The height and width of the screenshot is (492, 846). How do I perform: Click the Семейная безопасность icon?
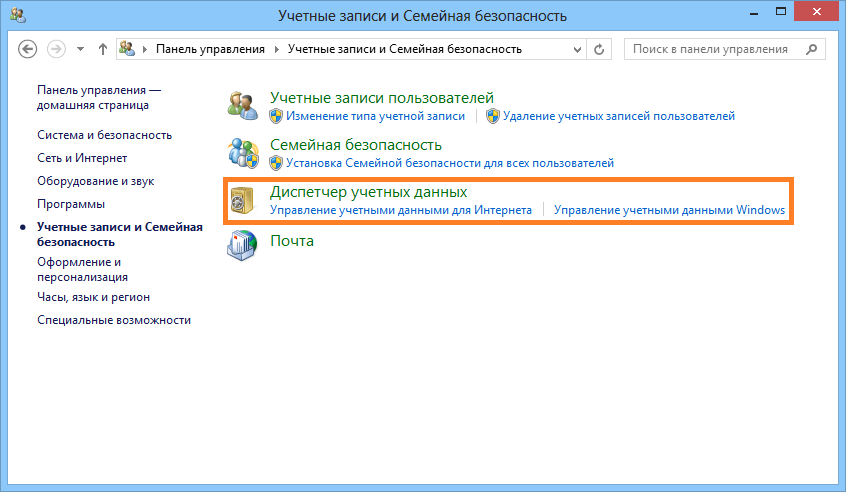coord(243,152)
